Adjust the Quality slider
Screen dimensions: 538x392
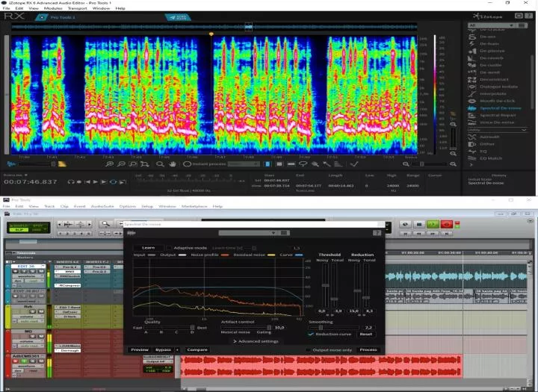coord(169,328)
